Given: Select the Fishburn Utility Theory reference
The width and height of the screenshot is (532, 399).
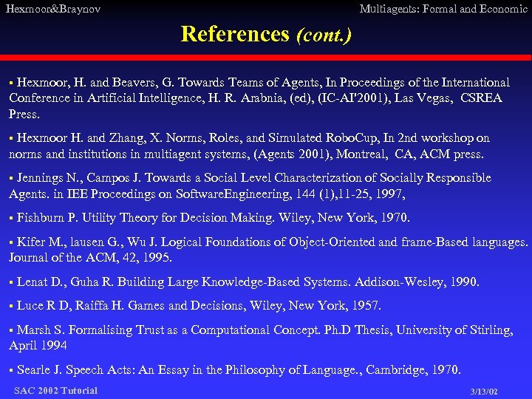Looking at the screenshot, I should (x=210, y=217).
